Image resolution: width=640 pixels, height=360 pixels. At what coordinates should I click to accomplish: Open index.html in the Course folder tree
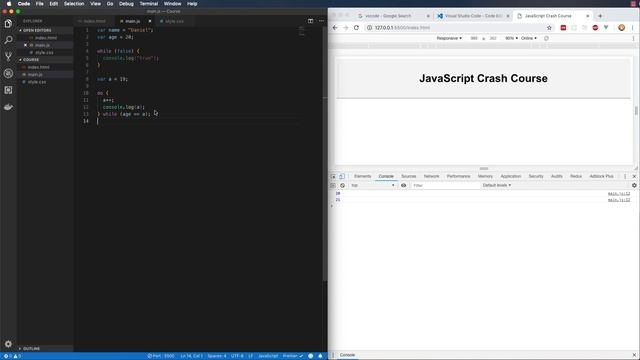coord(39,67)
